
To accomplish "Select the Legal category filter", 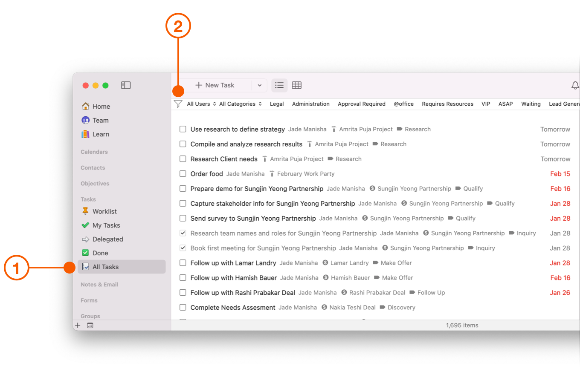I will tap(277, 104).
